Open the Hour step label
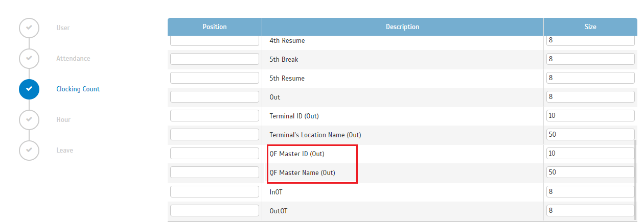The image size is (644, 223). [x=63, y=119]
